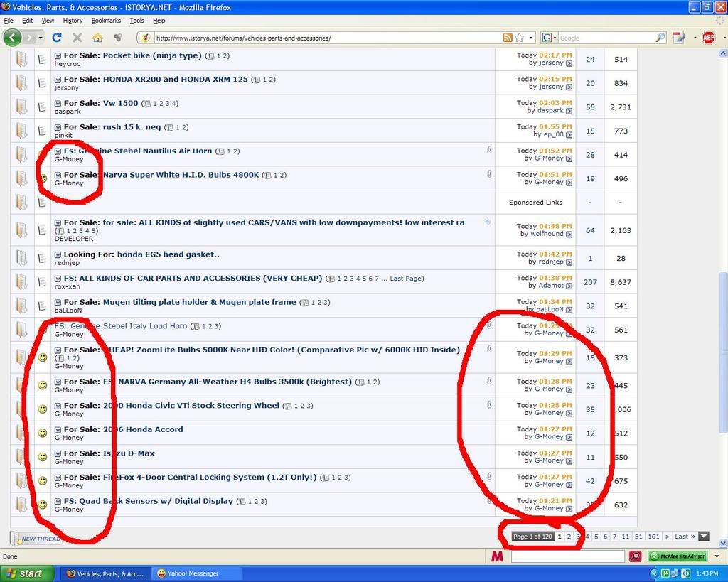Click the Stop loading X icon
728x582 pixels.
77,38
